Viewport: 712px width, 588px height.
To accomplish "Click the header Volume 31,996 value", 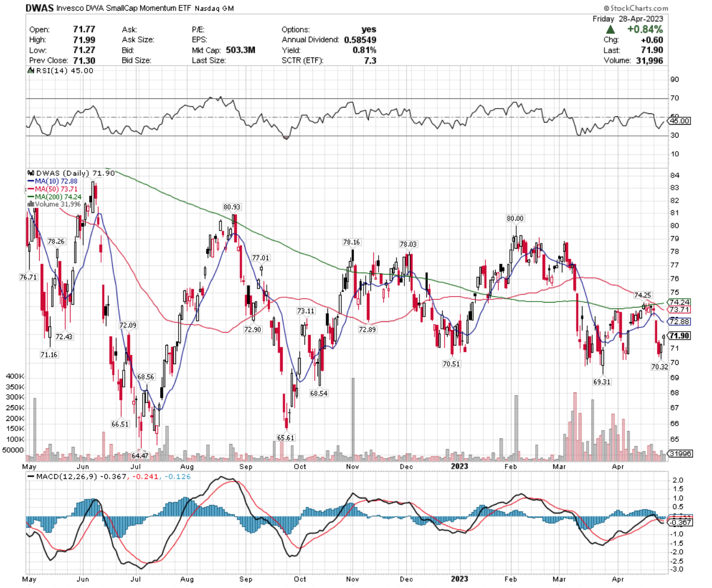I will [x=649, y=60].
